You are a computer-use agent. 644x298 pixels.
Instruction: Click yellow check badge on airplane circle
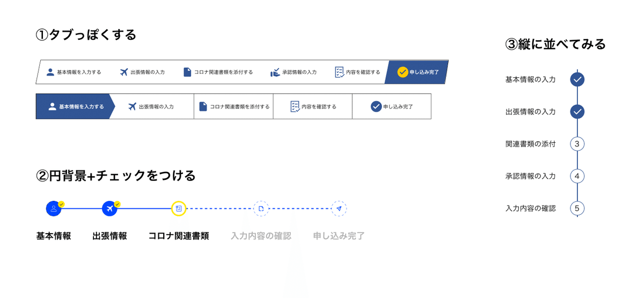point(118,203)
